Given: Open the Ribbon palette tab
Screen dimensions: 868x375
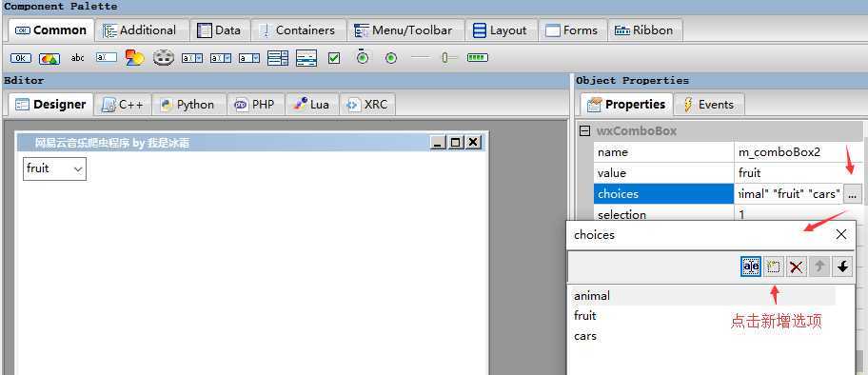Looking at the screenshot, I should click(645, 30).
